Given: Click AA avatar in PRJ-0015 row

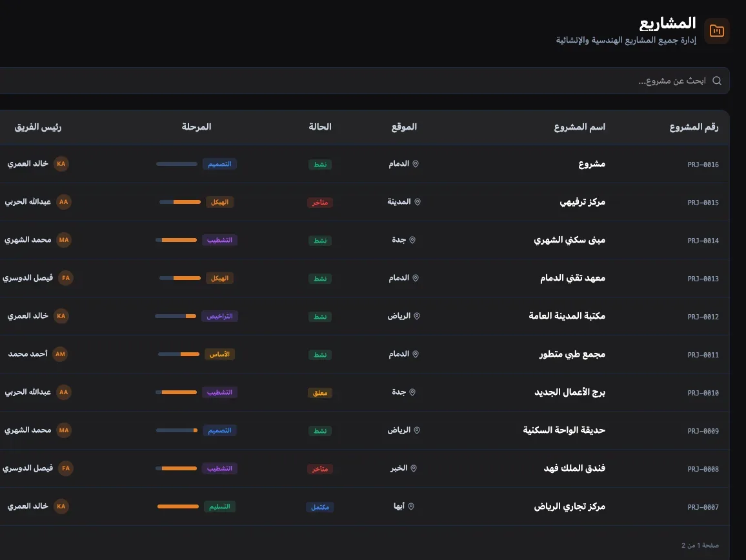Looking at the screenshot, I should click(64, 202).
